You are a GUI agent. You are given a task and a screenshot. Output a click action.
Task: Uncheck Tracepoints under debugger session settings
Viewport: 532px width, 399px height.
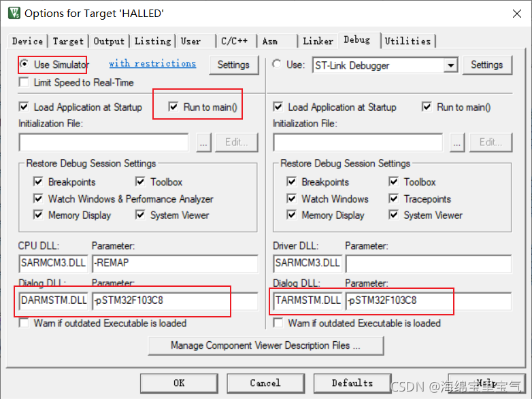pos(394,198)
